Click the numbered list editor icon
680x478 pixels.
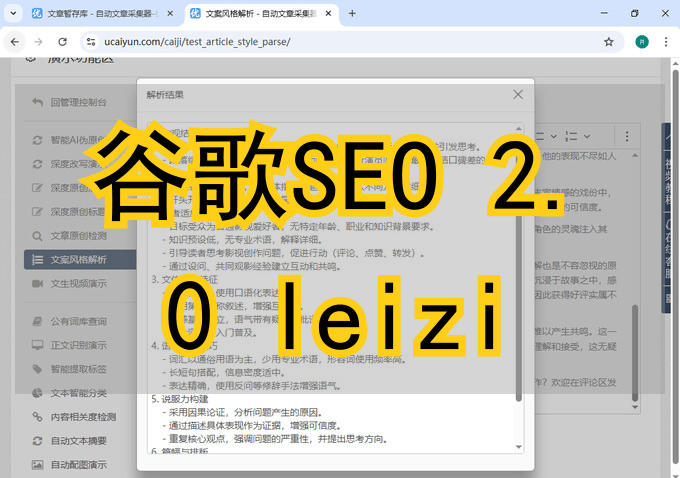click(571, 136)
